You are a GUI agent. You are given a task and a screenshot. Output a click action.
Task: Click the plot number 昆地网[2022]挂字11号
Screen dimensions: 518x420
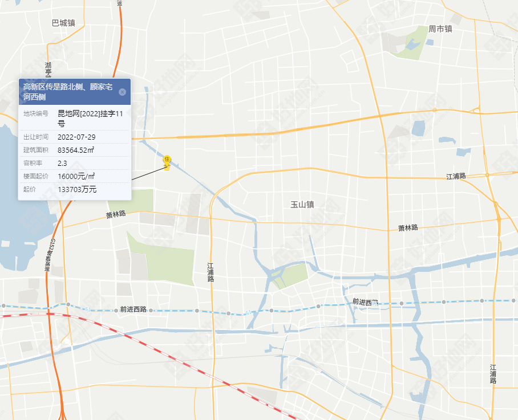tap(90, 119)
